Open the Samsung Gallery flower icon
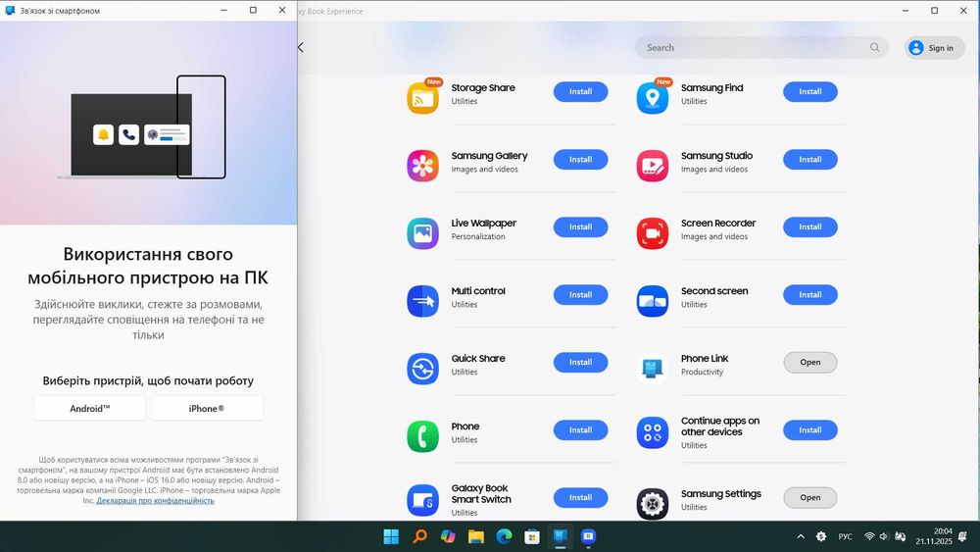This screenshot has width=980, height=552. (x=422, y=166)
